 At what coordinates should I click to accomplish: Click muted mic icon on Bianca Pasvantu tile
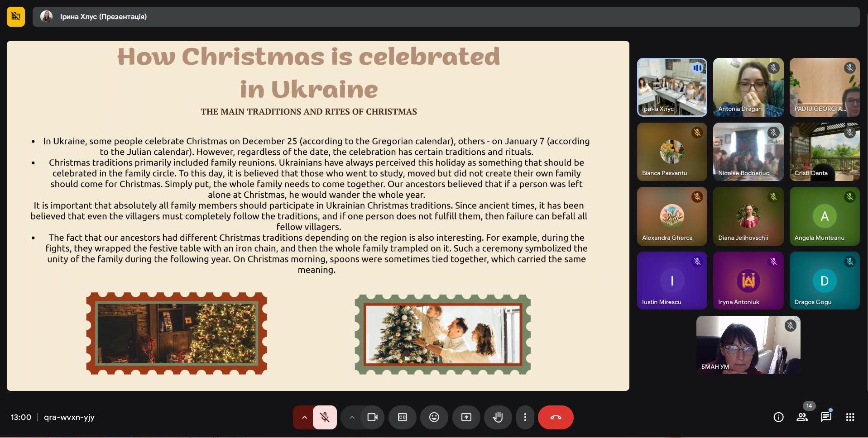697,133
